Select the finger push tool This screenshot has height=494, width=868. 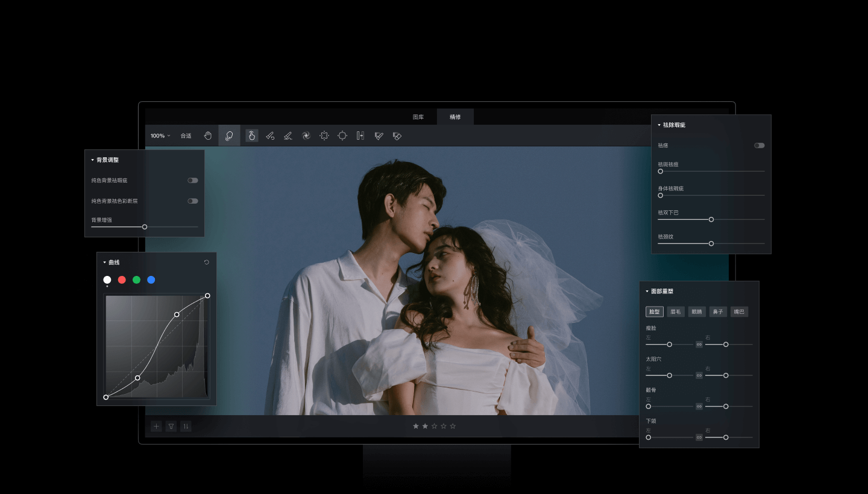pyautogui.click(x=252, y=136)
